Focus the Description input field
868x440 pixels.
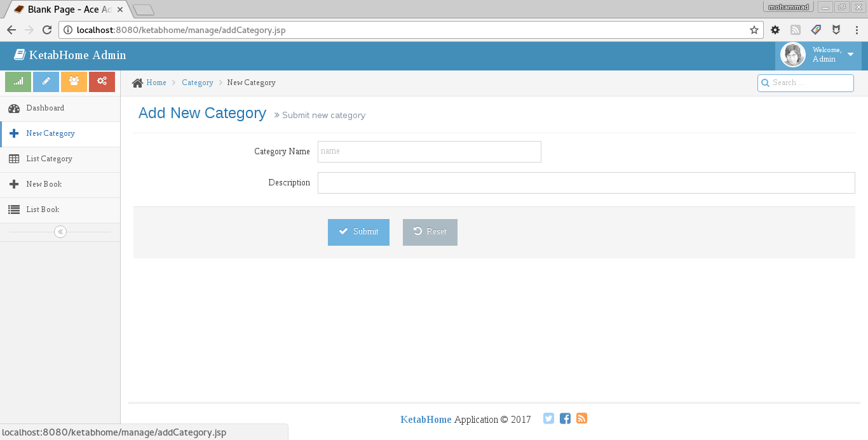(586, 183)
